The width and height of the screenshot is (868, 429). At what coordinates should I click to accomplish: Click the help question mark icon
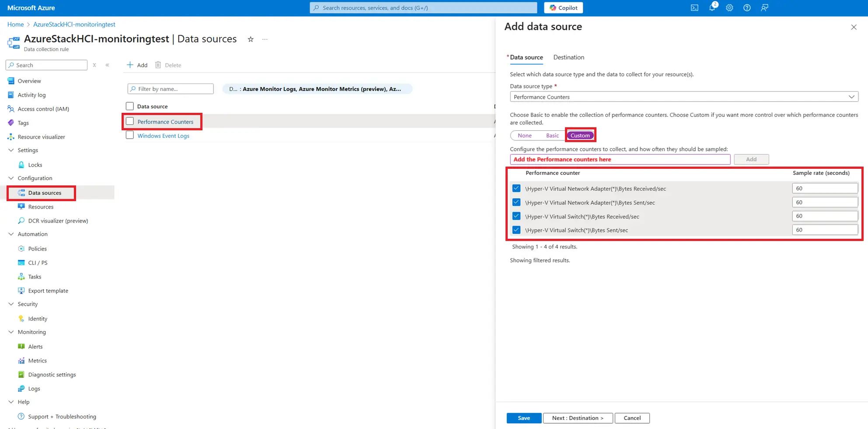coord(747,8)
